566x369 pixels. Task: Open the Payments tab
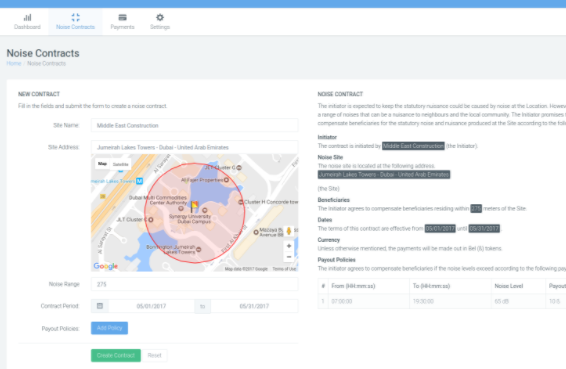122,22
